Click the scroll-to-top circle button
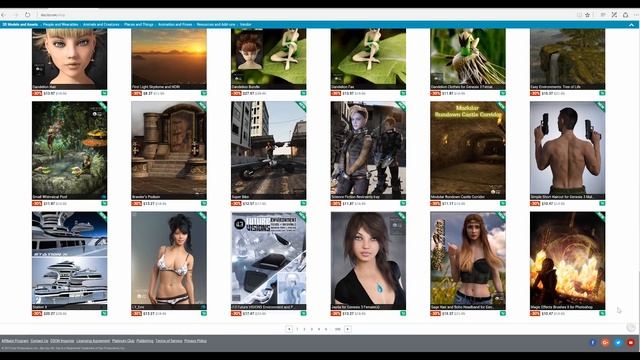The height and width of the screenshot is (360, 640). [631, 327]
